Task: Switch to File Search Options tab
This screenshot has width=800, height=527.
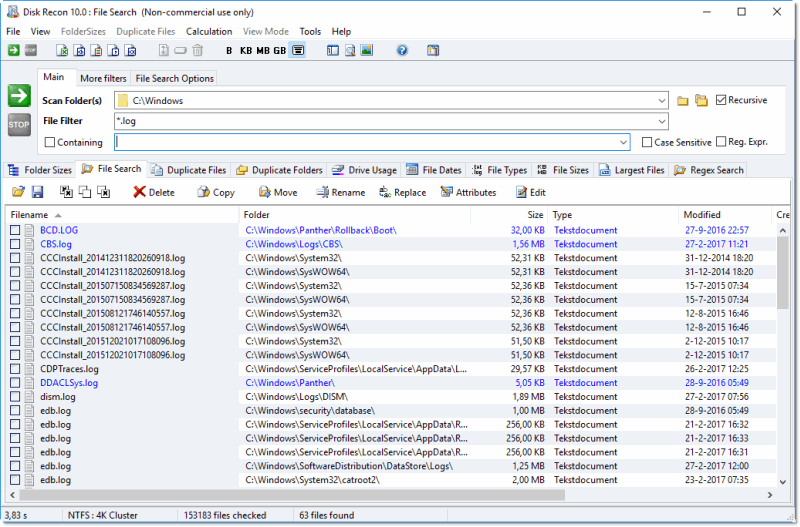Action: coord(174,79)
